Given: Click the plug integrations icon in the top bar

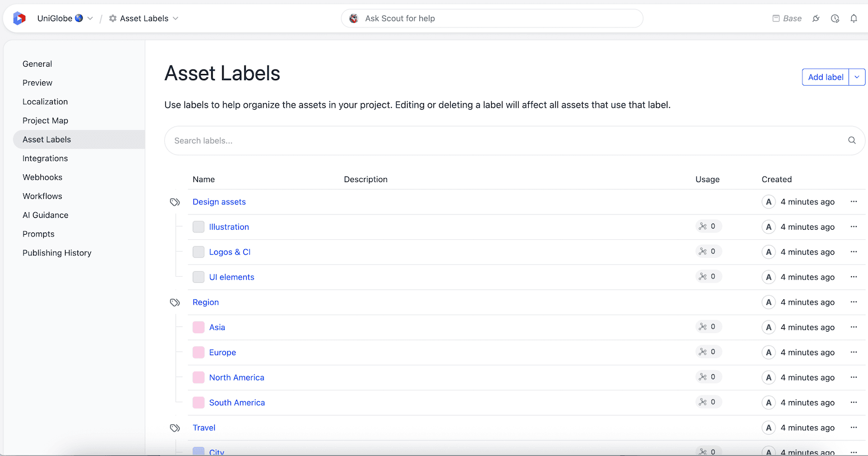Looking at the screenshot, I should pos(816,18).
